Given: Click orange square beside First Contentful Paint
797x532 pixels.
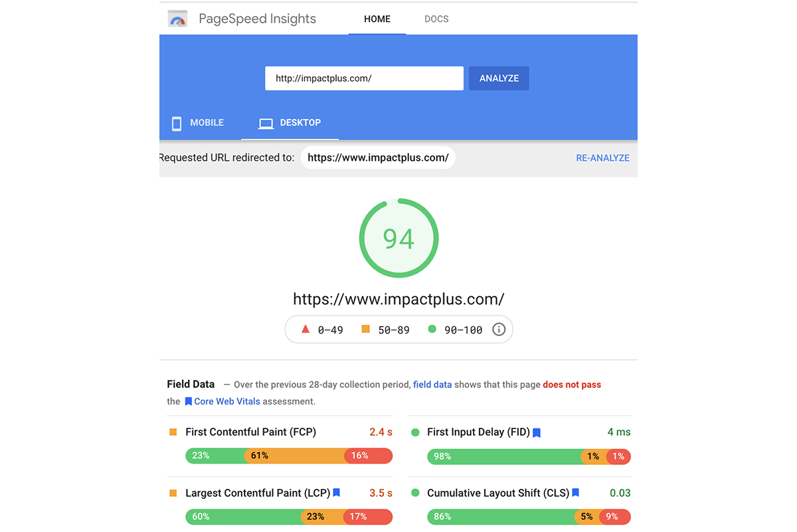Looking at the screenshot, I should click(x=173, y=432).
